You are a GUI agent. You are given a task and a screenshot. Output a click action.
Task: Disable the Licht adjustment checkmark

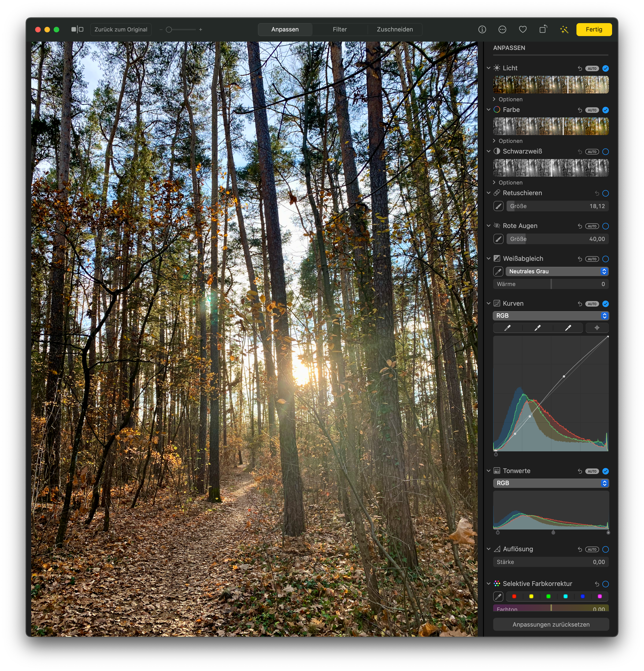(606, 68)
